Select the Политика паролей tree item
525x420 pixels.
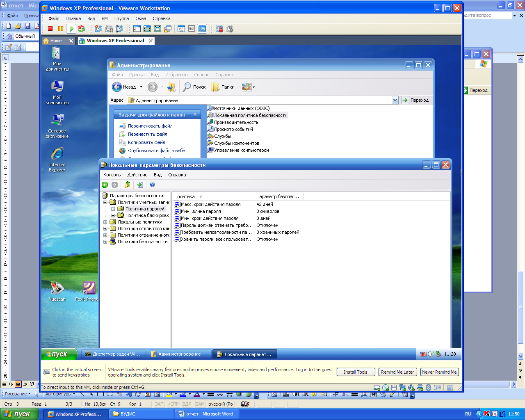tap(145, 209)
